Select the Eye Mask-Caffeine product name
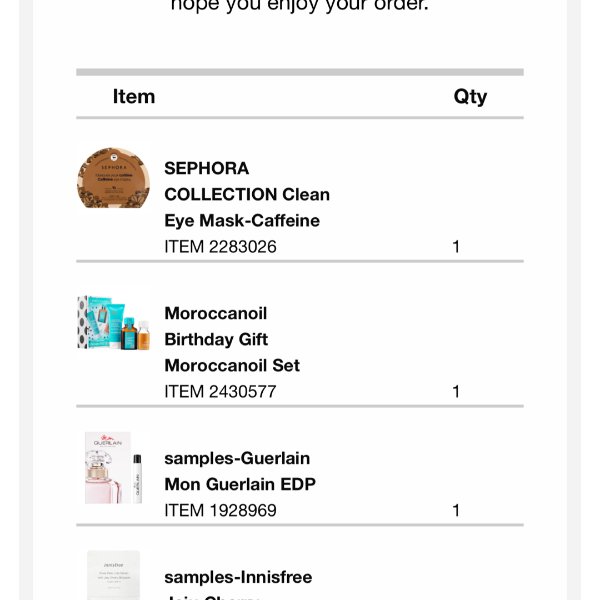 pyautogui.click(x=242, y=220)
